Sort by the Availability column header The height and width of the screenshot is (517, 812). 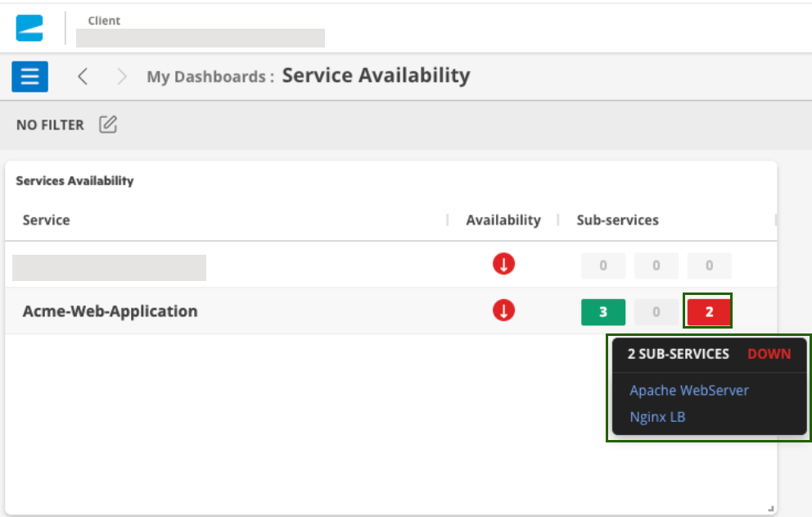tap(503, 220)
